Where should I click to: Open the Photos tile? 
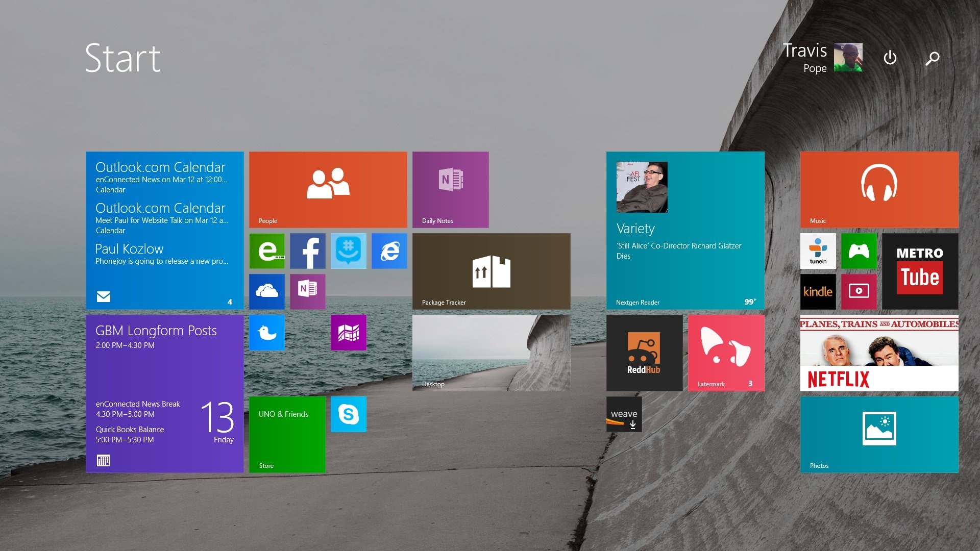(x=879, y=434)
